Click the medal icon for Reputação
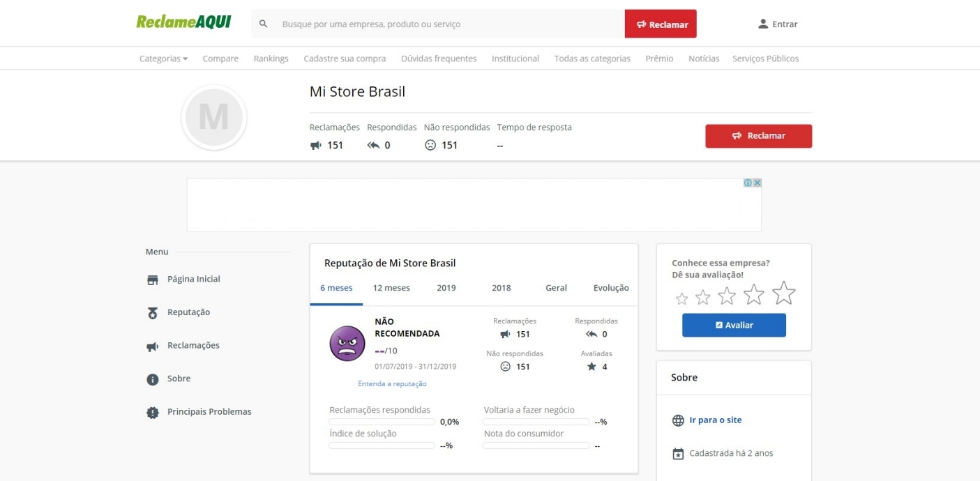This screenshot has height=481, width=980. [153, 313]
